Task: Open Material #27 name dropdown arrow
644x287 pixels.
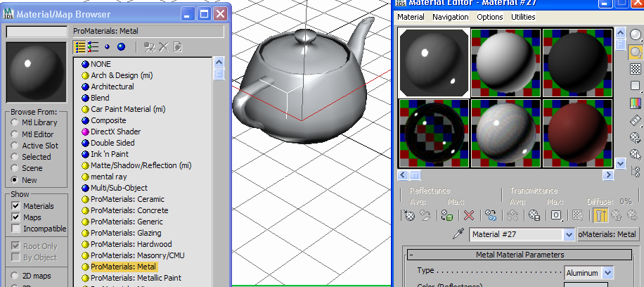Action: coord(569,235)
